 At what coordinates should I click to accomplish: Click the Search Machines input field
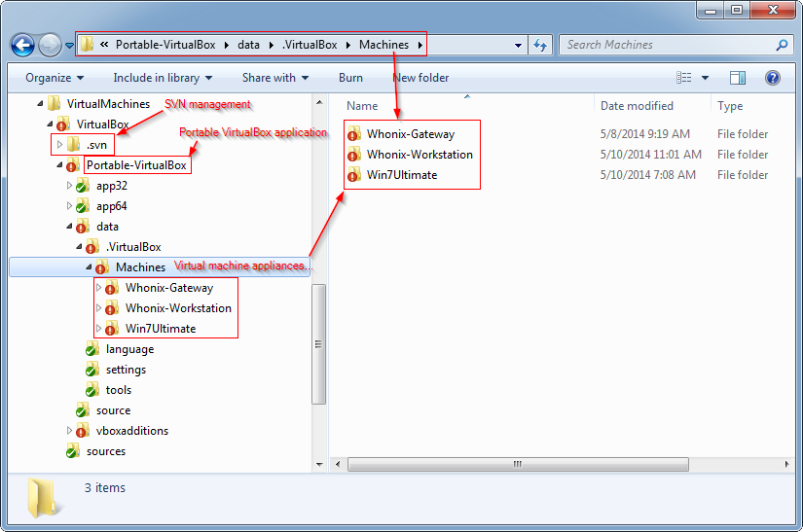[x=667, y=45]
